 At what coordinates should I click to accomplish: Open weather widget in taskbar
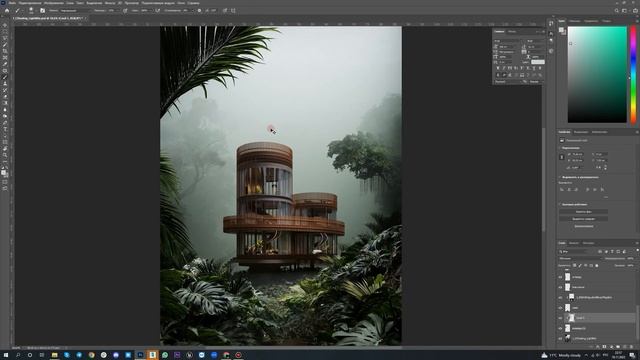pos(561,355)
